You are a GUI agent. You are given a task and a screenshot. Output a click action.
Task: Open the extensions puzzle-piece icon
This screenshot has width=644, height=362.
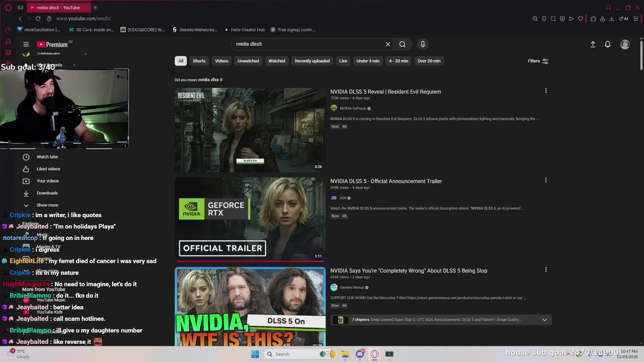point(593,19)
